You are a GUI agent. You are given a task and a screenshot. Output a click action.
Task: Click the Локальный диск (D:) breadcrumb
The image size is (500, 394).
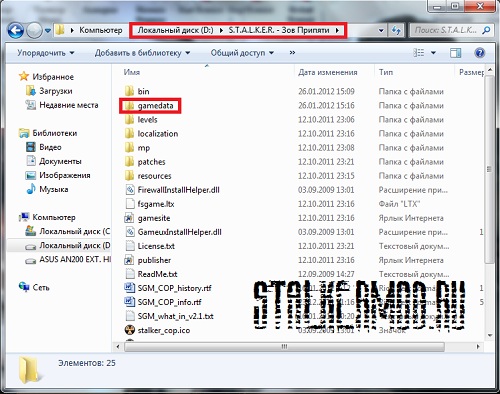(175, 30)
